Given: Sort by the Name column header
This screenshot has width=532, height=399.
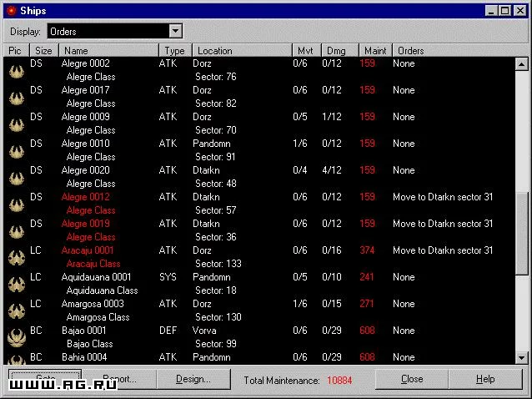Looking at the screenshot, I should 108,51.
